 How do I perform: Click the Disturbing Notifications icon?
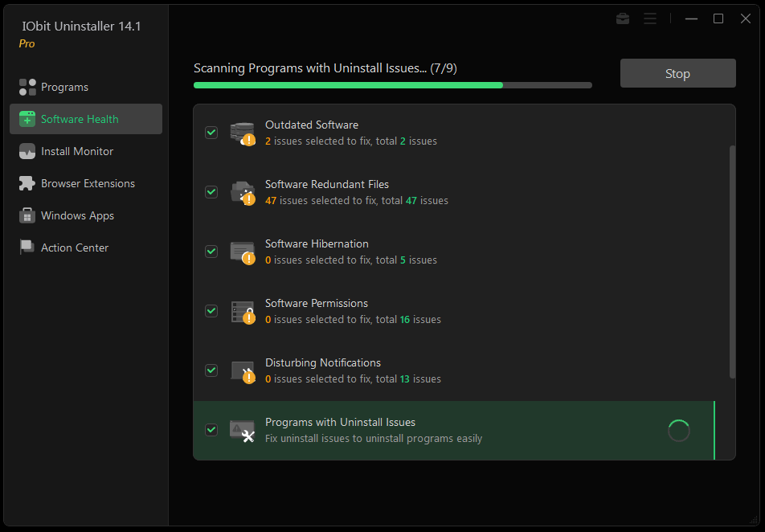pos(243,372)
